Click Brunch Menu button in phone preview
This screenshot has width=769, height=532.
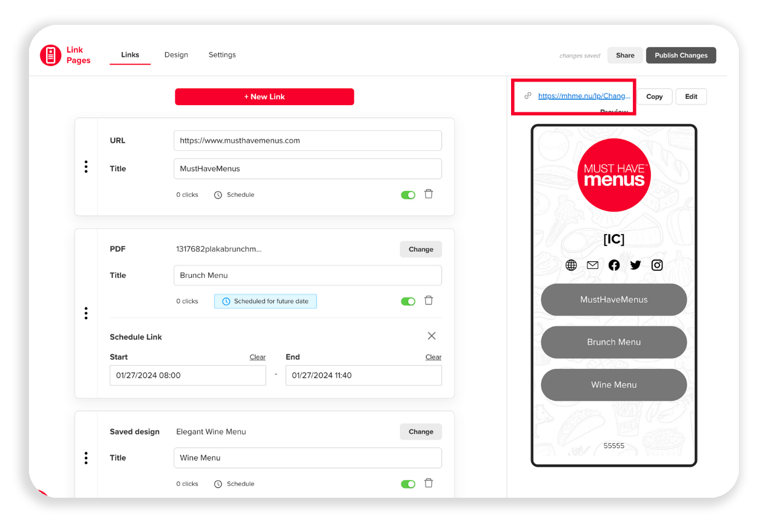[614, 342]
